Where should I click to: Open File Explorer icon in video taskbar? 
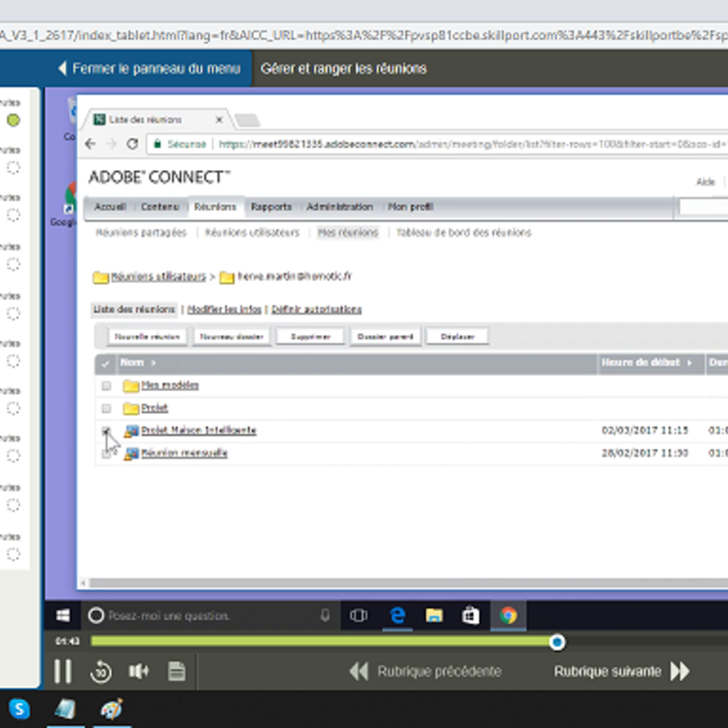434,616
